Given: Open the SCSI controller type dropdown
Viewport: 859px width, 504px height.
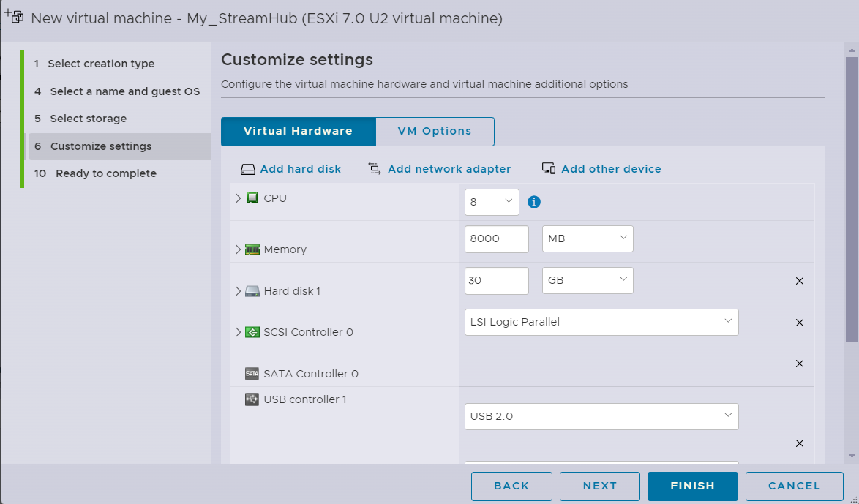Looking at the screenshot, I should click(601, 322).
